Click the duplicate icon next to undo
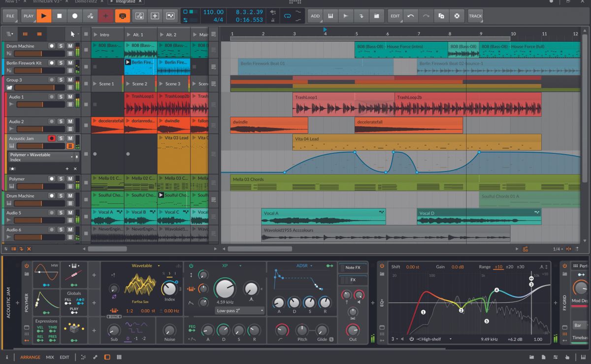This screenshot has width=591, height=364. pyautogui.click(x=442, y=16)
